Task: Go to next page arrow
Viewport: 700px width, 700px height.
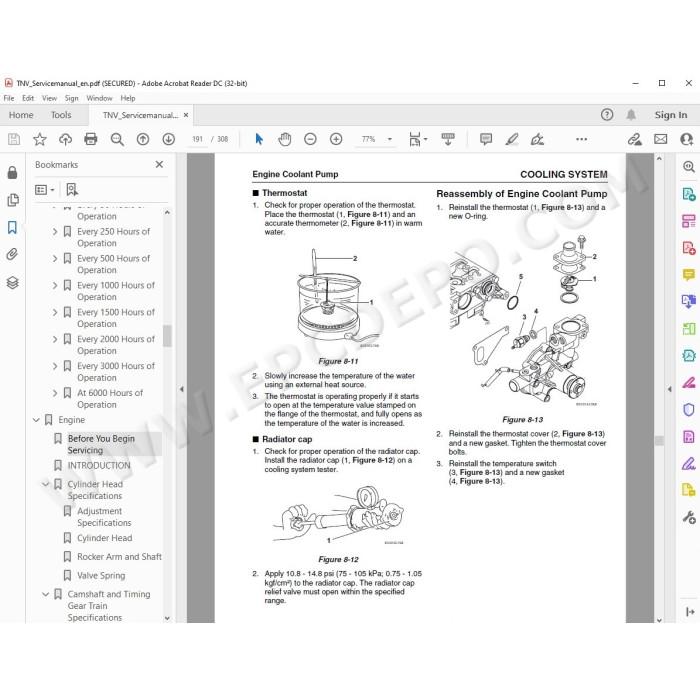Action: point(168,139)
